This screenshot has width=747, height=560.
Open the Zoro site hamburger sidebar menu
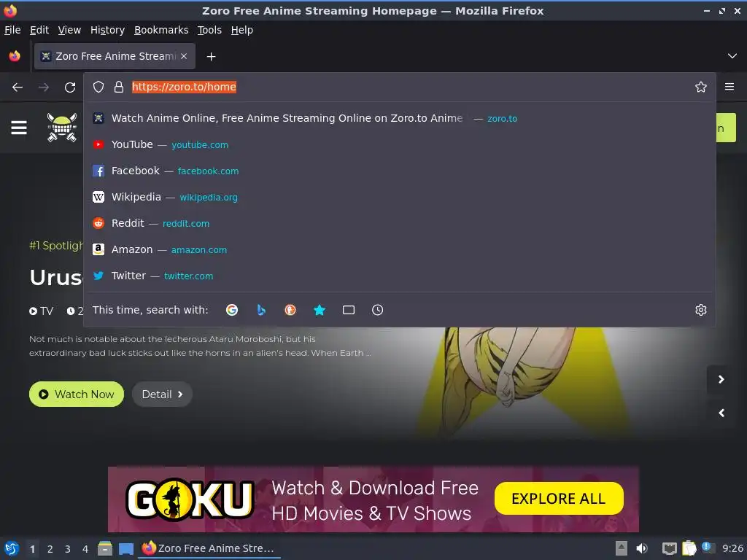pyautogui.click(x=19, y=128)
